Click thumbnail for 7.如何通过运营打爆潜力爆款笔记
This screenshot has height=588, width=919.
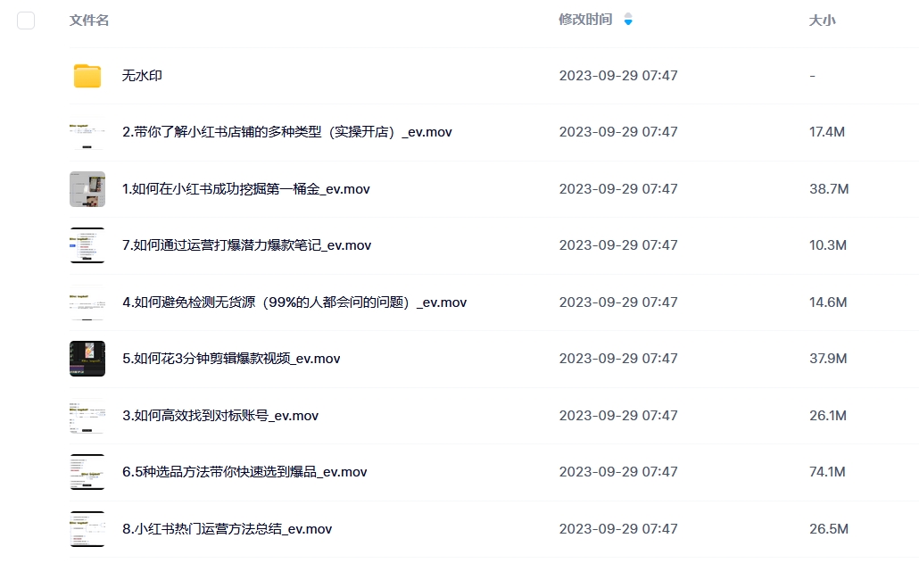pos(87,245)
